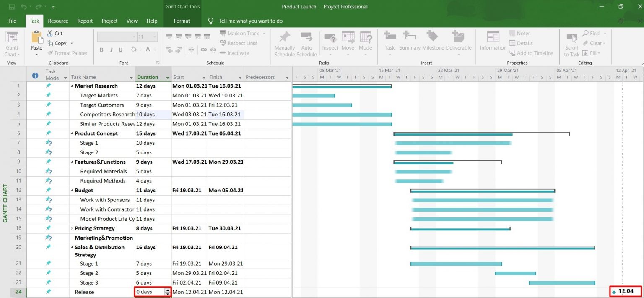
Task: Open the Format tab under Gantt Chart Tools
Action: 182,21
